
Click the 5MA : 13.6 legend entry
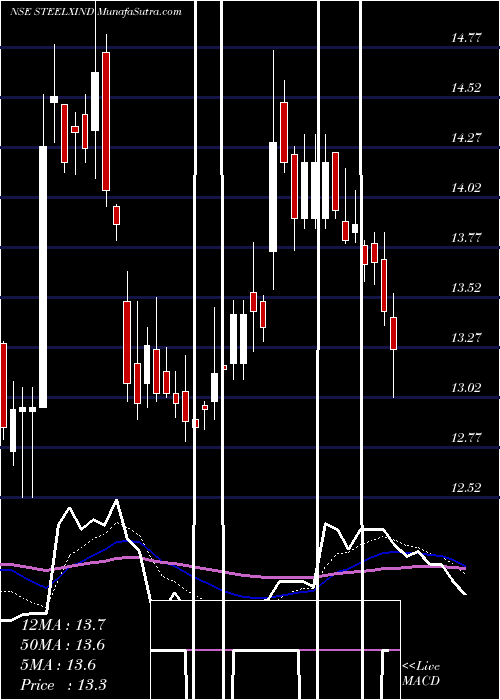coord(58,665)
